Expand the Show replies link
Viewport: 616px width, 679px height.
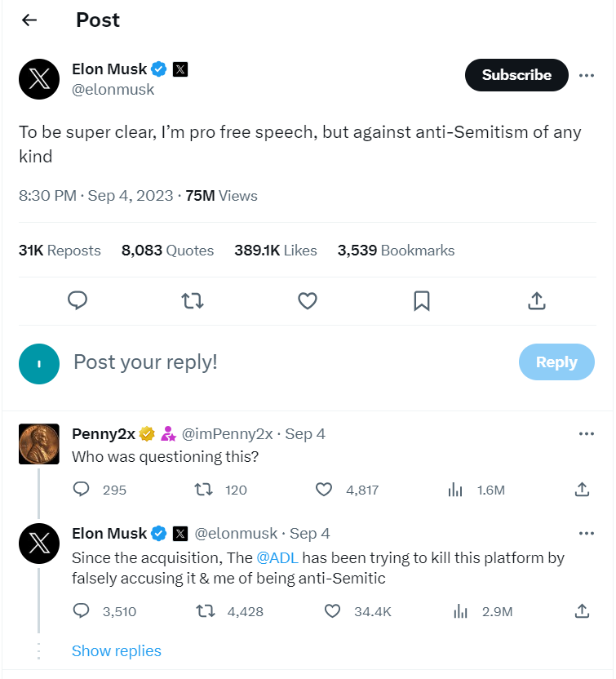pos(117,650)
